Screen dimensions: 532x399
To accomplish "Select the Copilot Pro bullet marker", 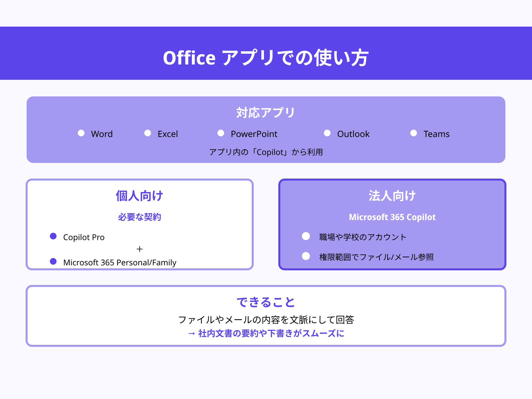I will click(x=53, y=236).
